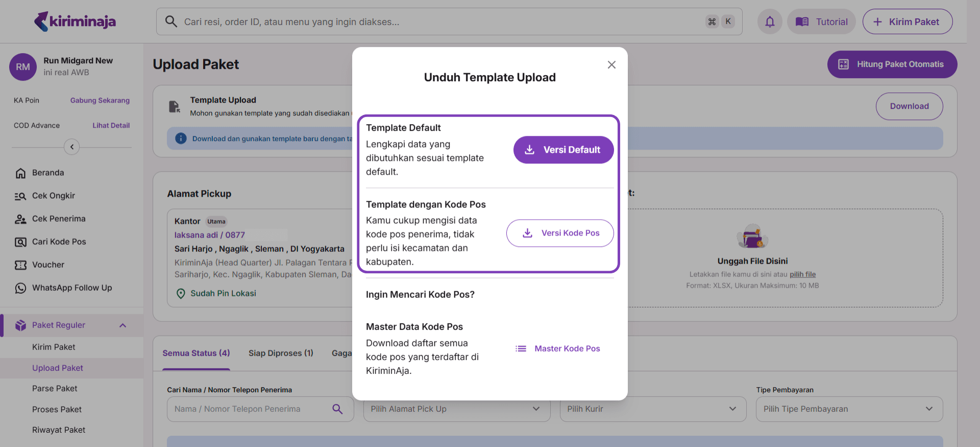Open Beranda from the sidebar
Screen dimensions: 980x447
click(x=48, y=173)
